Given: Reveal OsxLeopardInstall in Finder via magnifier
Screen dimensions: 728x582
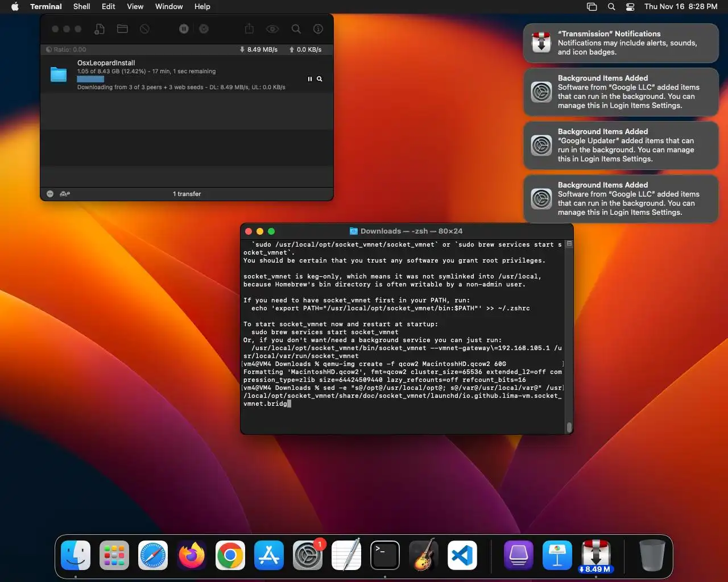Looking at the screenshot, I should [320, 79].
